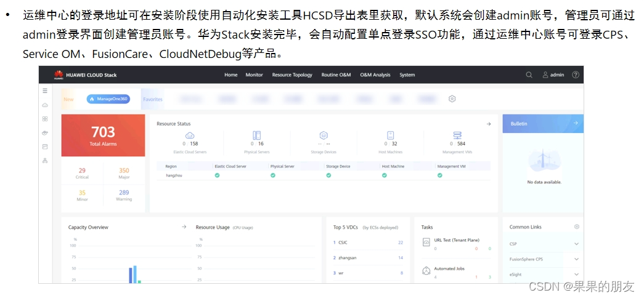Screen dimensions: 644x298
Task: Click the 32 Host Machines count
Action: pyautogui.click(x=394, y=143)
